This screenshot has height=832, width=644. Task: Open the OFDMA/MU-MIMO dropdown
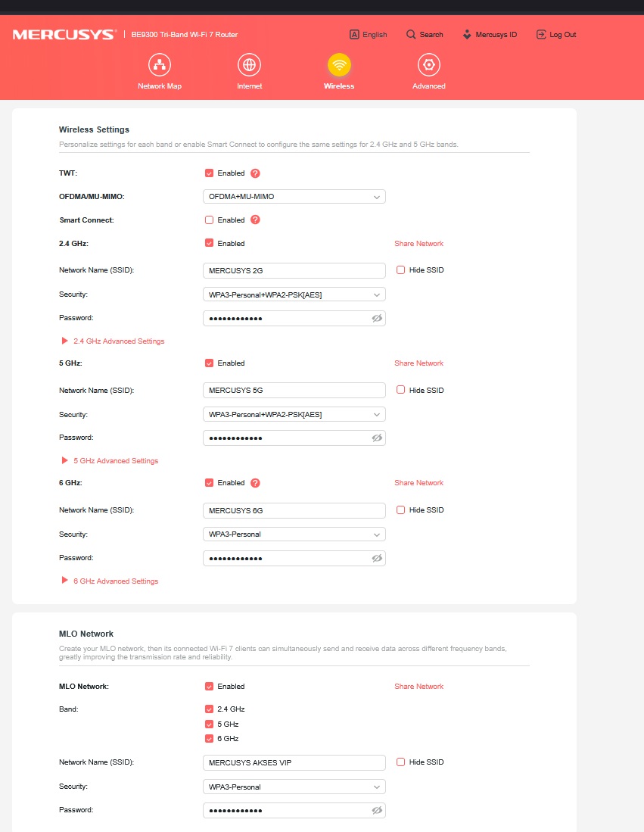[294, 196]
